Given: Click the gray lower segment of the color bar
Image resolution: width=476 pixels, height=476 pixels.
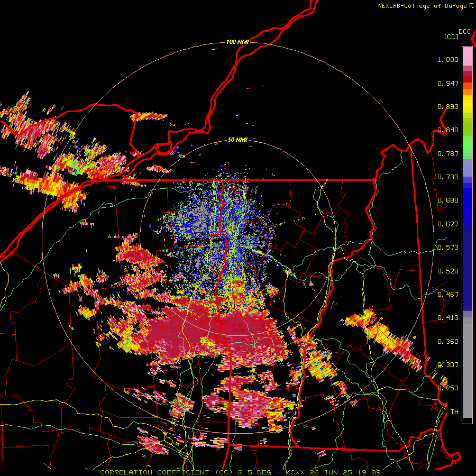Looking at the screenshot, I should (x=467, y=368).
